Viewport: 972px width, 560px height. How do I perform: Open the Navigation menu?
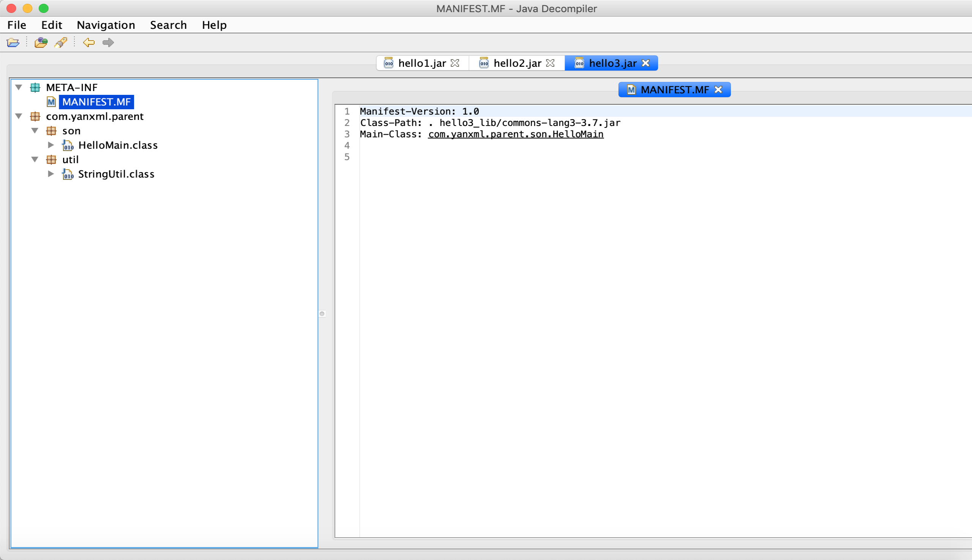(106, 25)
